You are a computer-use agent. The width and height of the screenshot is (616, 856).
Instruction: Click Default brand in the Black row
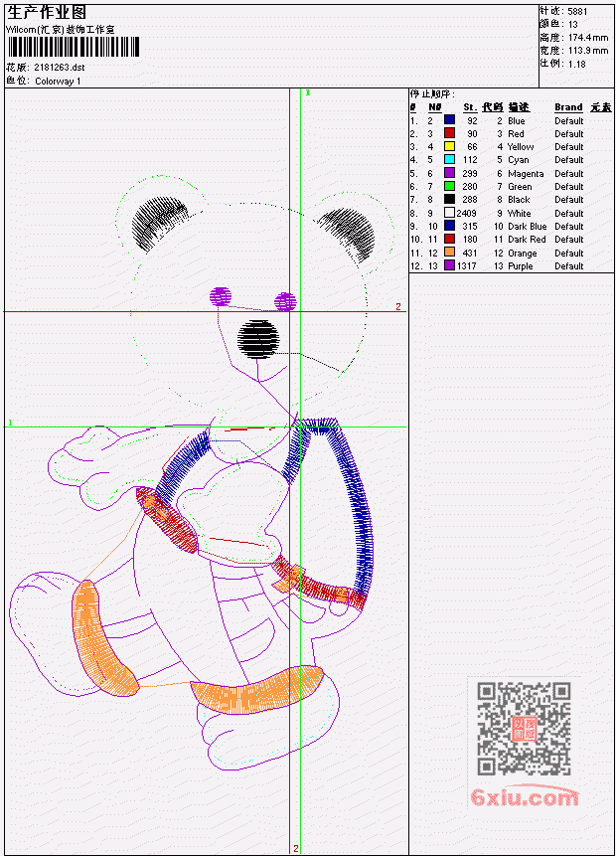(x=568, y=199)
